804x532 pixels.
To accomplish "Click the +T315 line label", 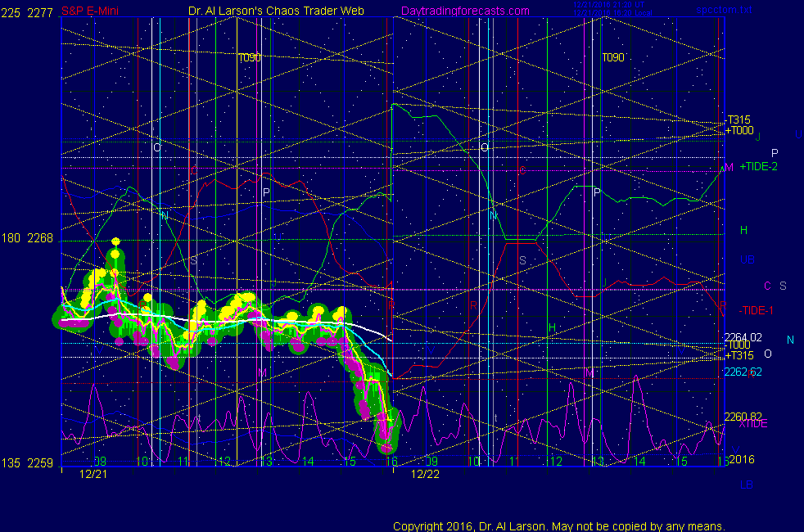I will coord(739,355).
